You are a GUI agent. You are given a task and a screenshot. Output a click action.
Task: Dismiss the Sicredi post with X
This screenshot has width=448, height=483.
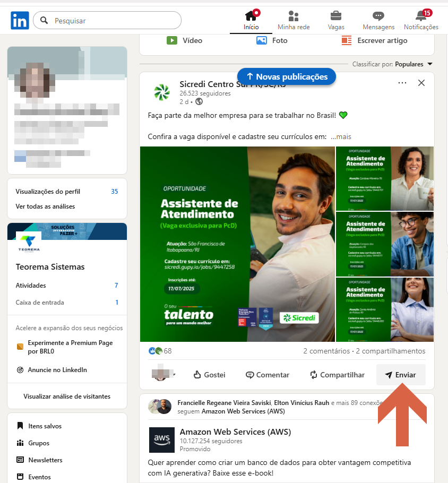point(421,83)
